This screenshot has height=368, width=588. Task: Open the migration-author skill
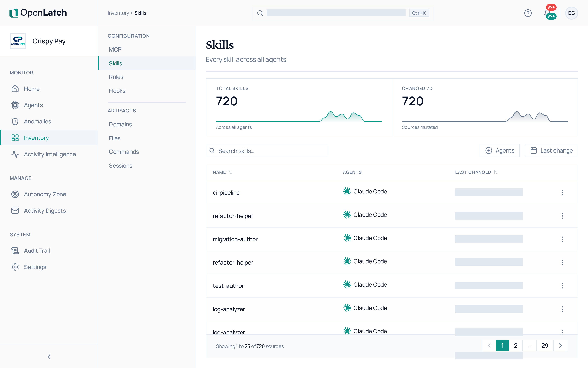235,239
